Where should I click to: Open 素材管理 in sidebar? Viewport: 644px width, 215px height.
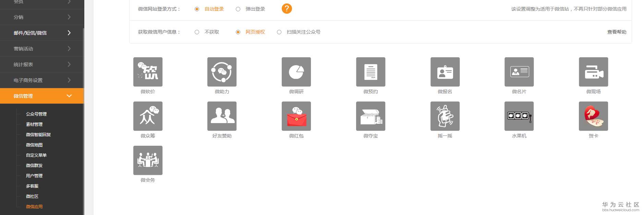[x=34, y=124]
